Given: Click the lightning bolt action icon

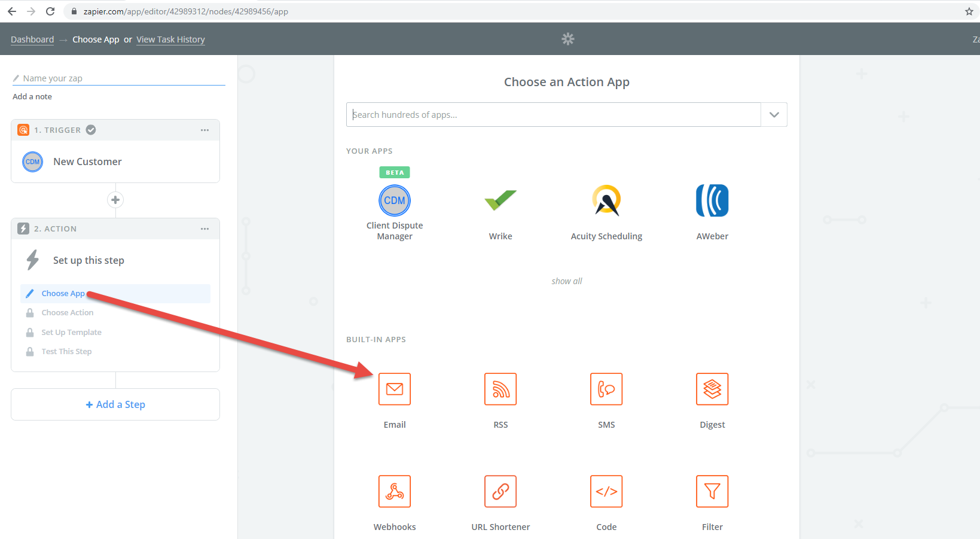Looking at the screenshot, I should pyautogui.click(x=33, y=260).
